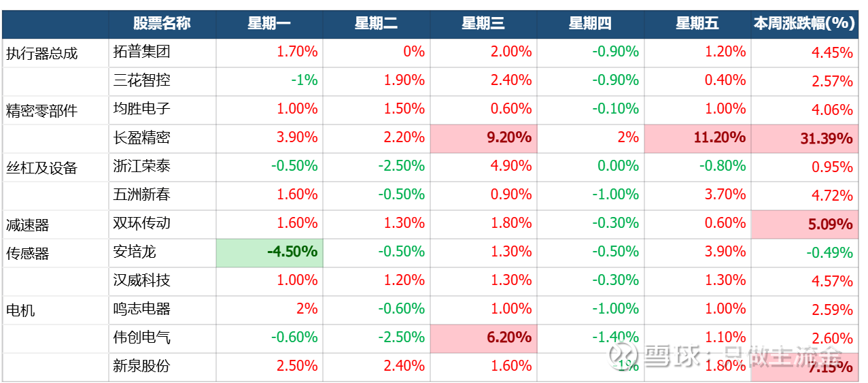Select the 新泉股份 stock name cell
Image resolution: width=868 pixels, height=383 pixels.
point(141,366)
